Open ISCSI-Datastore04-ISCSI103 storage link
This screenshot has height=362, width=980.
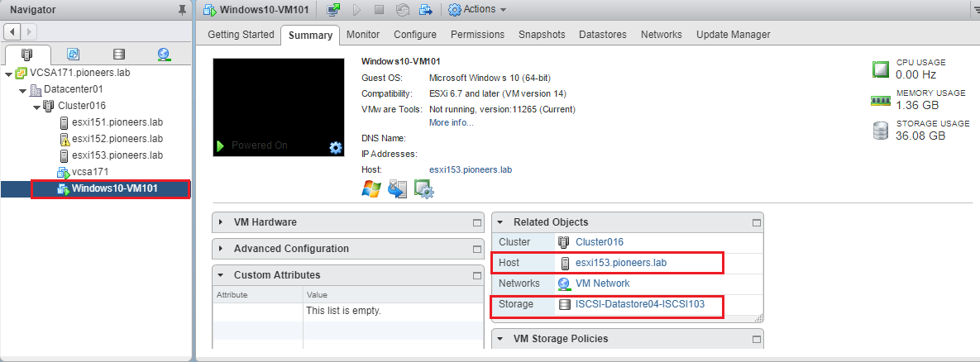[640, 305]
